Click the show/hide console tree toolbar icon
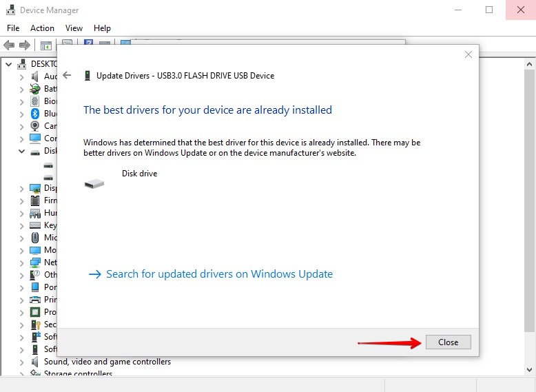 tap(46, 45)
